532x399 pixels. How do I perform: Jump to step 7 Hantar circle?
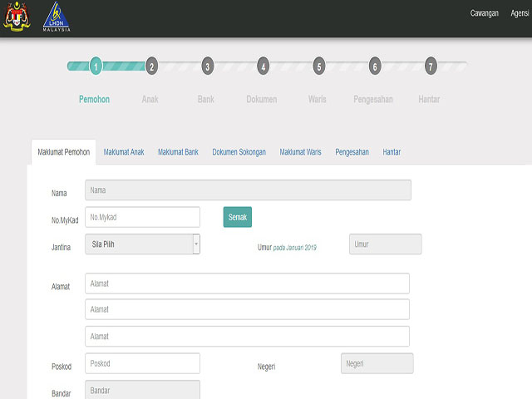(430, 66)
